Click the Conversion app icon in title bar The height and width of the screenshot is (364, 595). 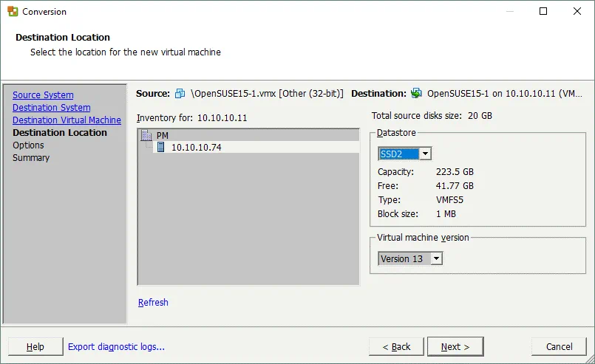(13, 12)
